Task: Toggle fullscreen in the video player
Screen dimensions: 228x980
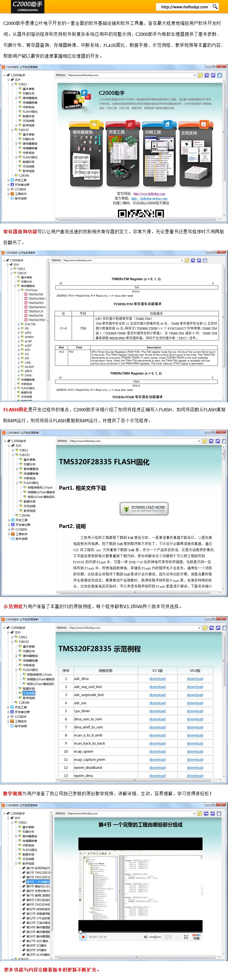Action: (x=185, y=937)
